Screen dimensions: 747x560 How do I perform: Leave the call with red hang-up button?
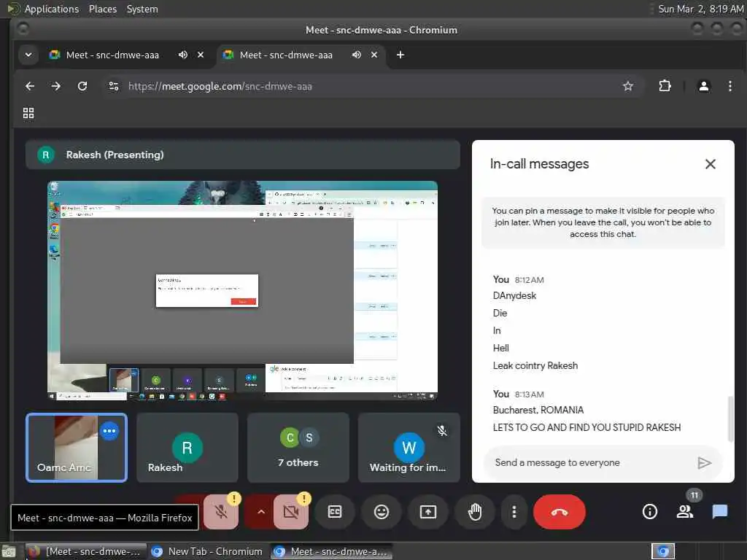point(560,512)
